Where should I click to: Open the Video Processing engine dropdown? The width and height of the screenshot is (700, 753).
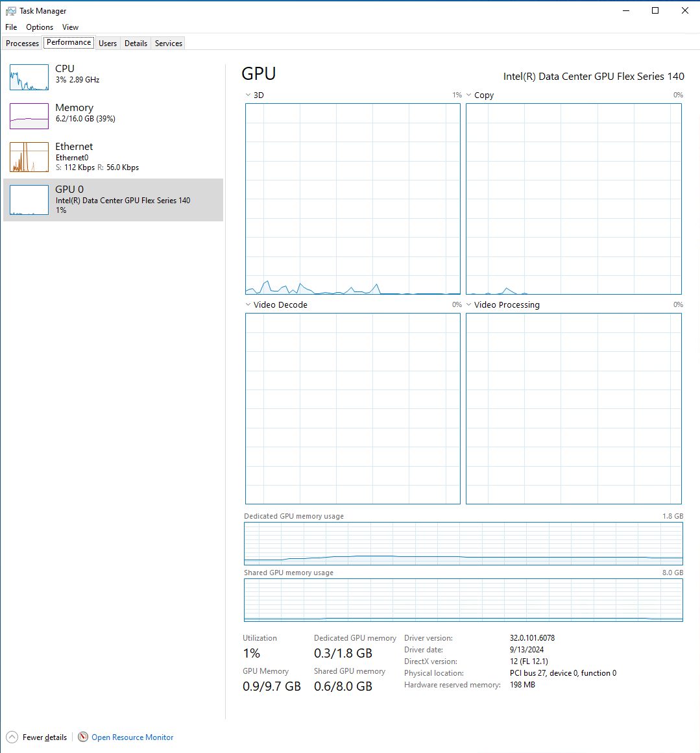[x=469, y=304]
